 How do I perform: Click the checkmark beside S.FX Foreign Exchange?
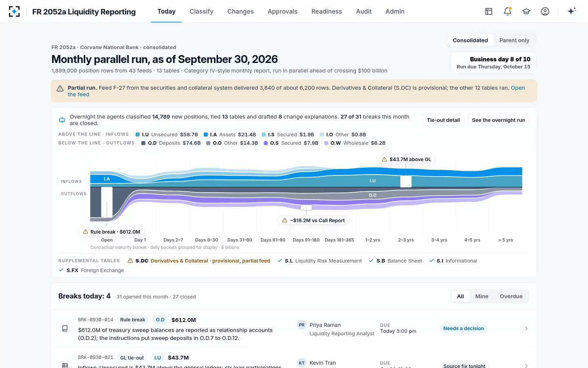pyautogui.click(x=61, y=270)
